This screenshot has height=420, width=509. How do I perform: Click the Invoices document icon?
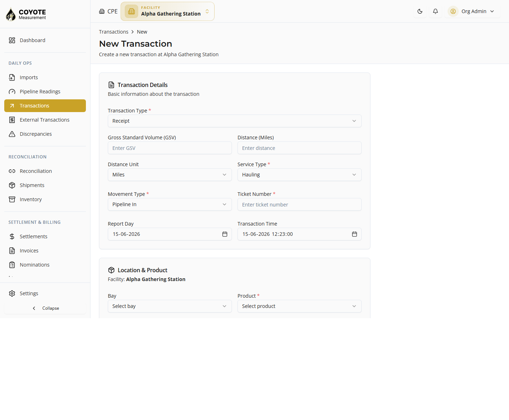pos(12,251)
